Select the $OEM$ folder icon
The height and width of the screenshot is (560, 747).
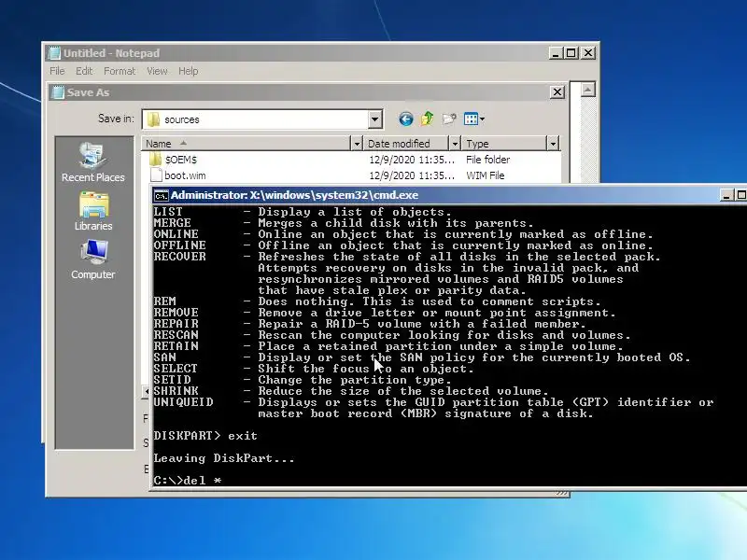(x=156, y=159)
